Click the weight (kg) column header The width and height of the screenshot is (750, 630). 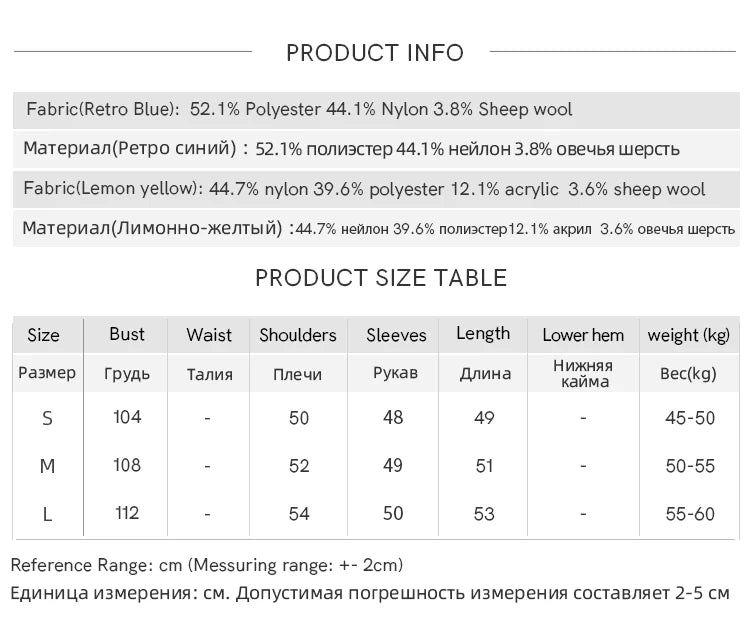click(689, 335)
